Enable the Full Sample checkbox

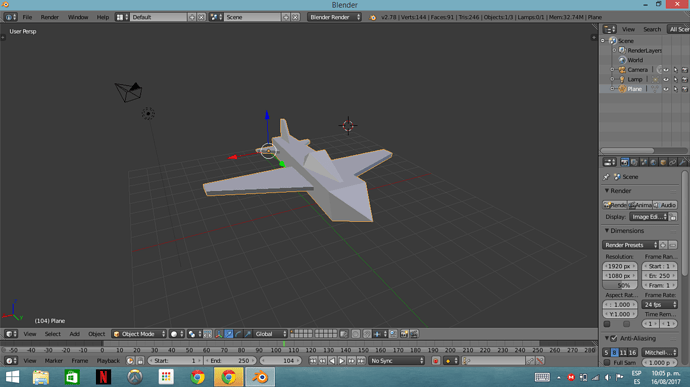point(607,362)
